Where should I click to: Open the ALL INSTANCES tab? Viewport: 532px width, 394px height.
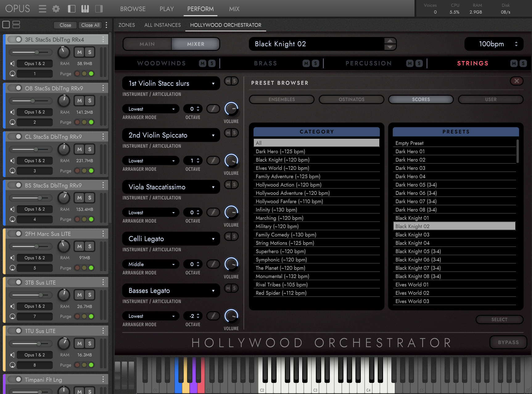pyautogui.click(x=163, y=25)
